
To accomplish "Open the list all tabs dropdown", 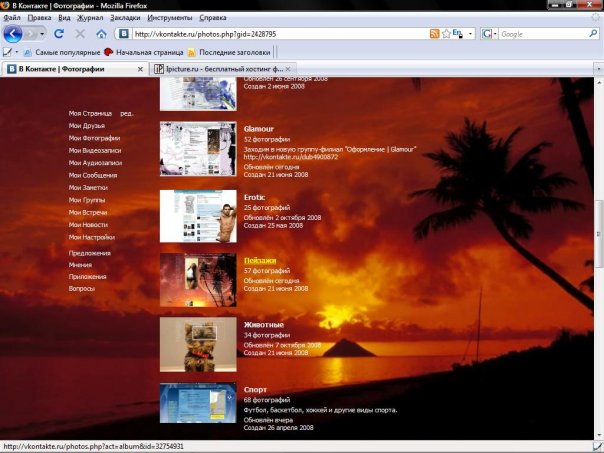I will click(x=598, y=69).
